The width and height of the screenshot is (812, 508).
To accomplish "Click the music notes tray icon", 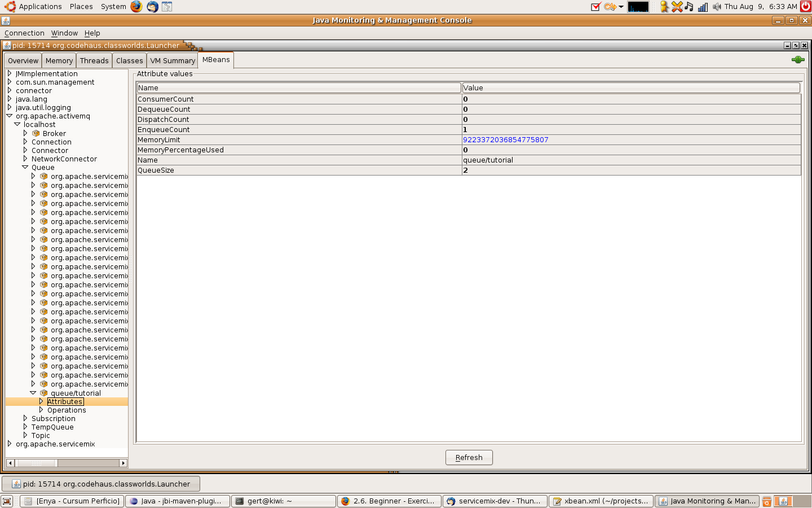I will pyautogui.click(x=689, y=7).
